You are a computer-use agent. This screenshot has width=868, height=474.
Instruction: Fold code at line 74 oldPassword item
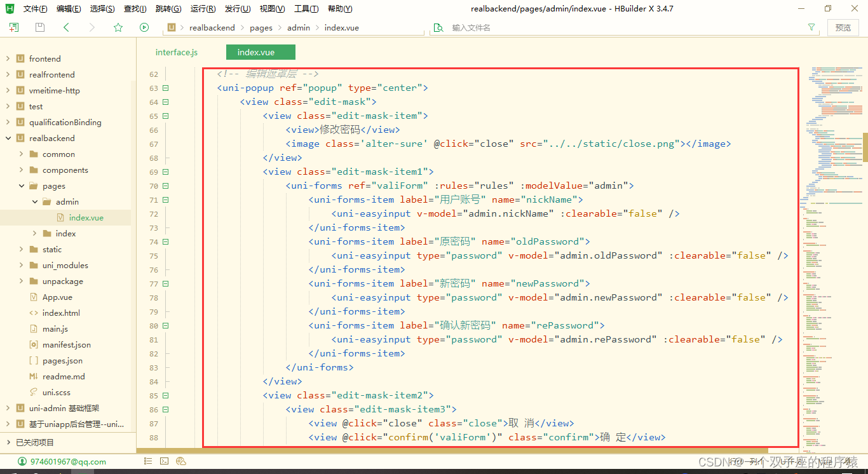tap(165, 241)
